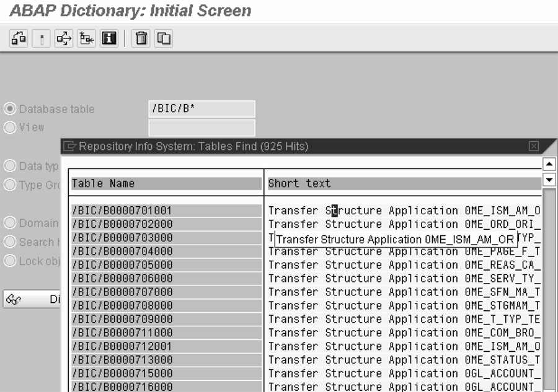Screen dimensions: 558x392
Task: Open the Where-used list icon
Action: point(64,38)
